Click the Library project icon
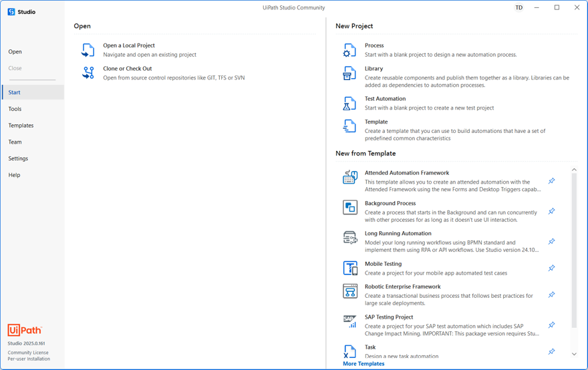This screenshot has height=370, width=588. 349,73
